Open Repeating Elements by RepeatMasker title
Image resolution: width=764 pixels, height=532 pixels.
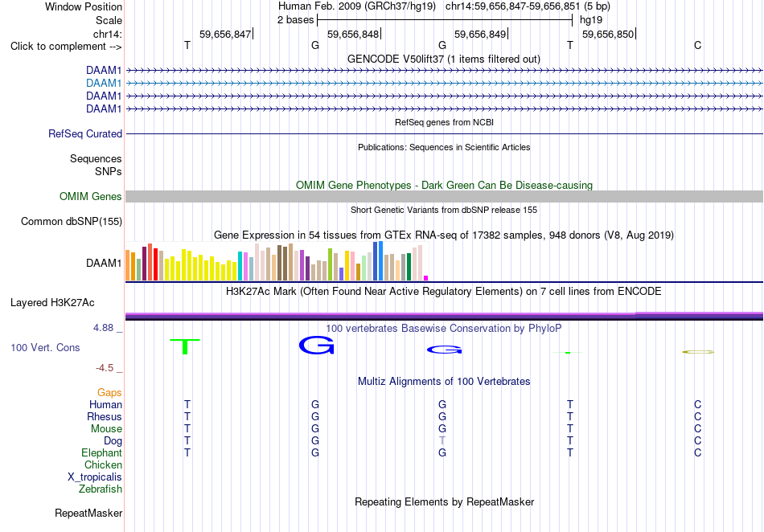pyautogui.click(x=444, y=502)
